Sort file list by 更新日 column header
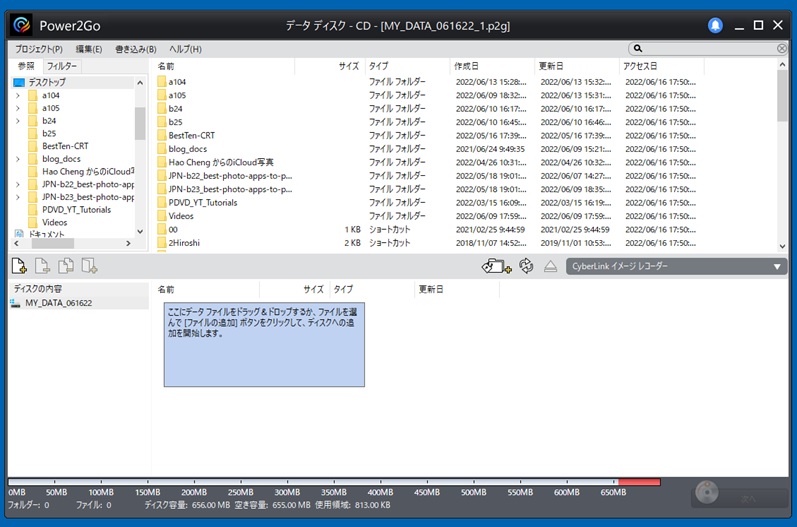This screenshot has height=527, width=797. pyautogui.click(x=577, y=66)
